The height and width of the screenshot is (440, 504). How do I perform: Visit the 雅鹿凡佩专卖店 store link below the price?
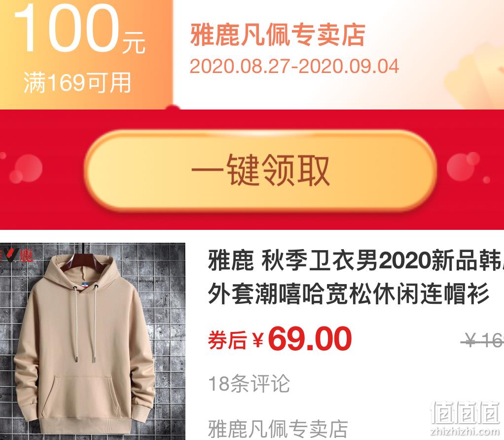click(x=278, y=429)
